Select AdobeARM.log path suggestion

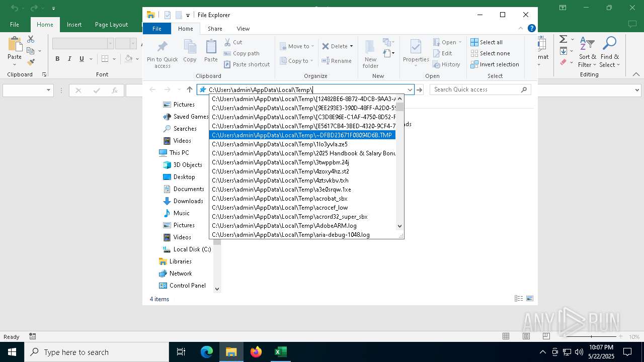tap(302, 226)
